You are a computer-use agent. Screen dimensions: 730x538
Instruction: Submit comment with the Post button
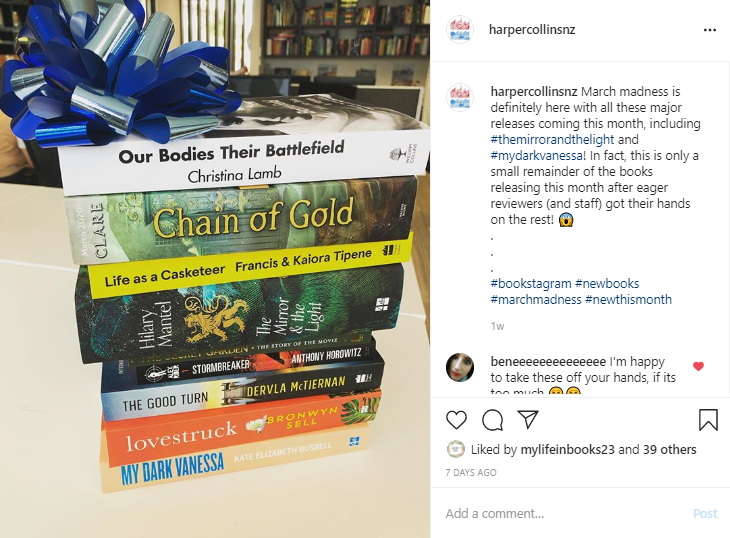tap(705, 513)
